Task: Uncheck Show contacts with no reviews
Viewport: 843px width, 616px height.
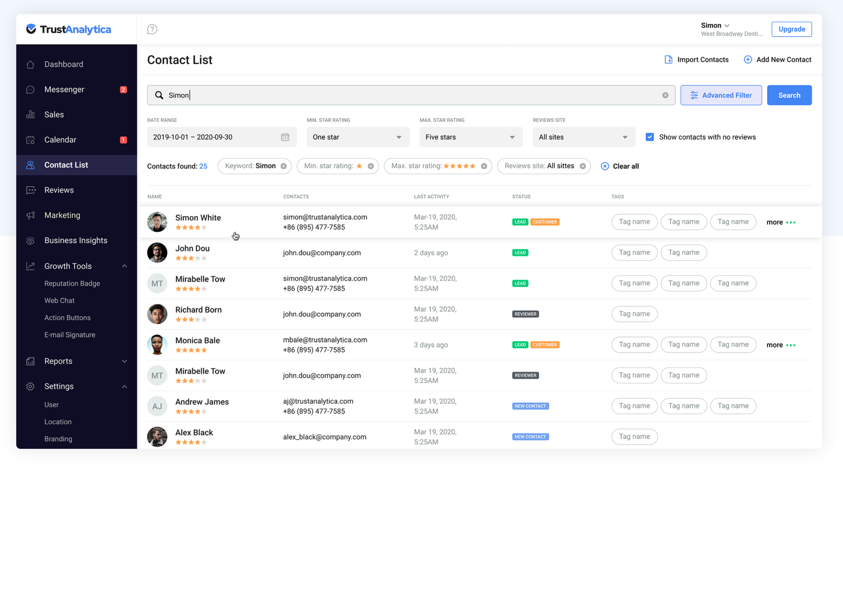Action: [x=649, y=137]
